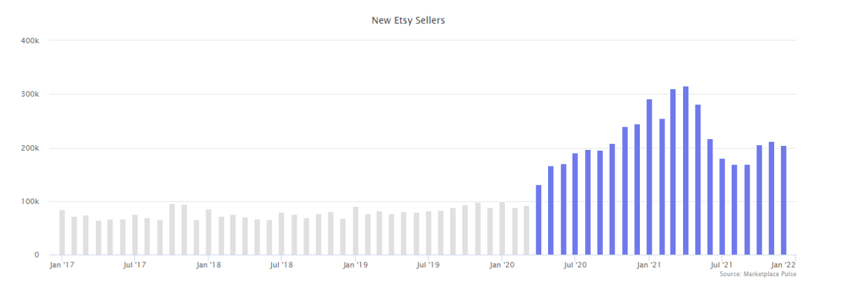Select the blue bar above Jan '21

[649, 177]
